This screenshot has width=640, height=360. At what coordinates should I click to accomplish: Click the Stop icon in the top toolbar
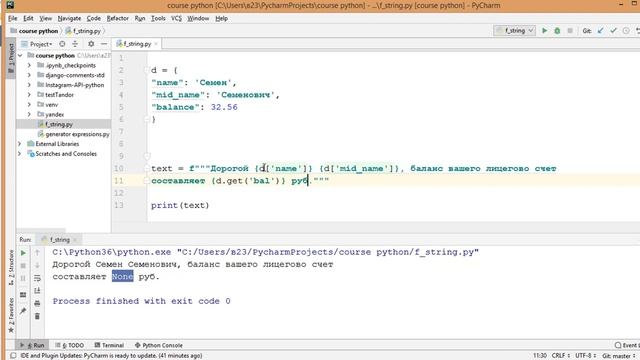point(570,31)
